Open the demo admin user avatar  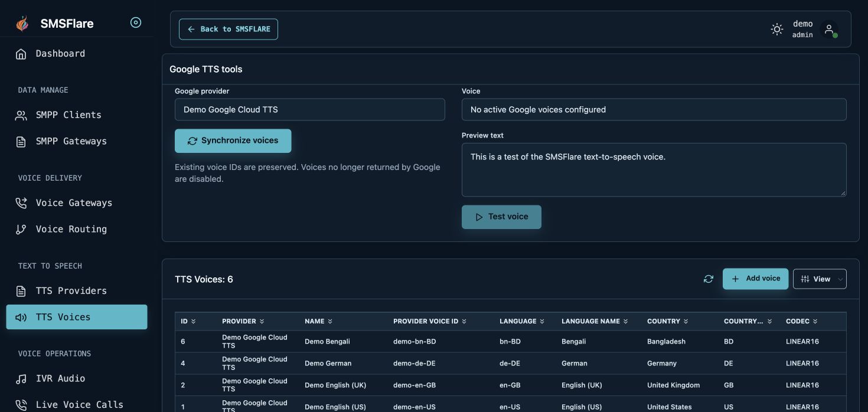pyautogui.click(x=829, y=29)
